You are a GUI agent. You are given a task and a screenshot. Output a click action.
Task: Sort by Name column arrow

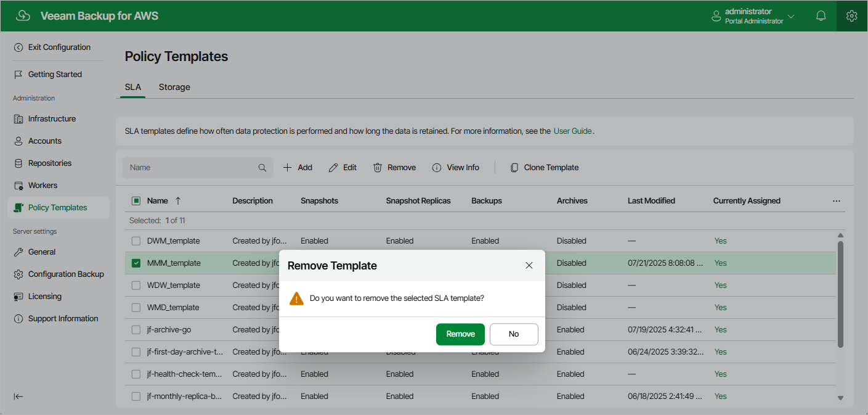point(178,201)
